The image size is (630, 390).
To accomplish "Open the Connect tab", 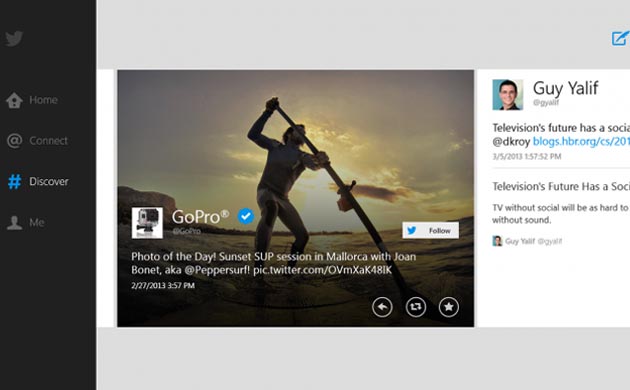I will 37,141.
